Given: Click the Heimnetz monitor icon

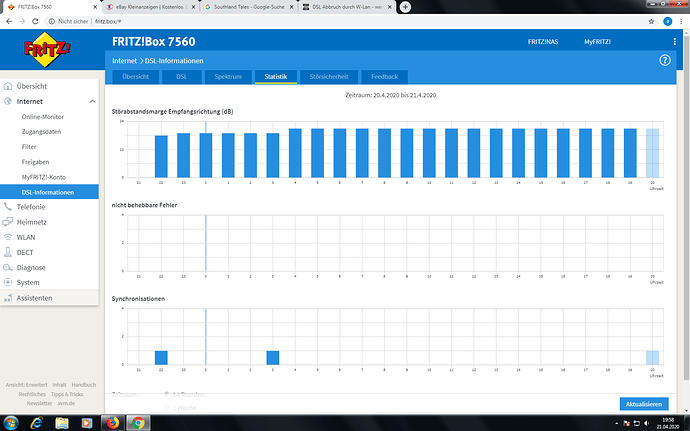Looking at the screenshot, I should pos(7,222).
